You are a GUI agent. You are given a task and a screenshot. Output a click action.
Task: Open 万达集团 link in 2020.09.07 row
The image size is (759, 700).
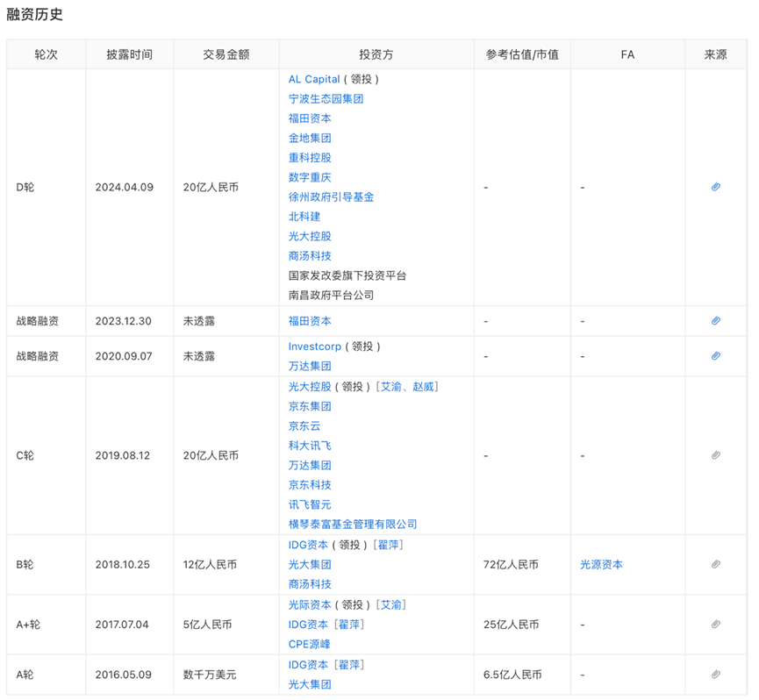(310, 366)
